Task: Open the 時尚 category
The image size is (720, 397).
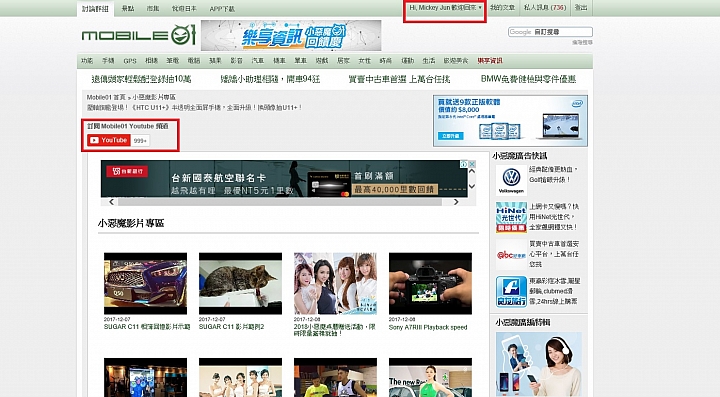Action: 386,61
